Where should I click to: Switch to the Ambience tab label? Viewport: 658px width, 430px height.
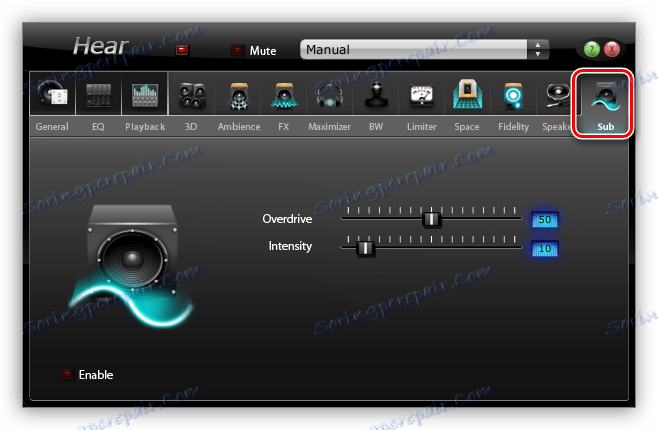point(239,127)
